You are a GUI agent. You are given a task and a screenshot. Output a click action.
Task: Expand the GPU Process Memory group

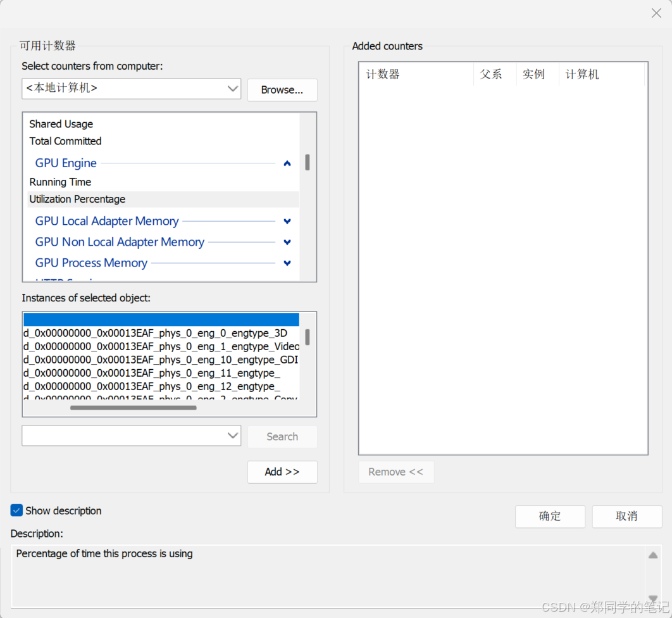point(287,263)
